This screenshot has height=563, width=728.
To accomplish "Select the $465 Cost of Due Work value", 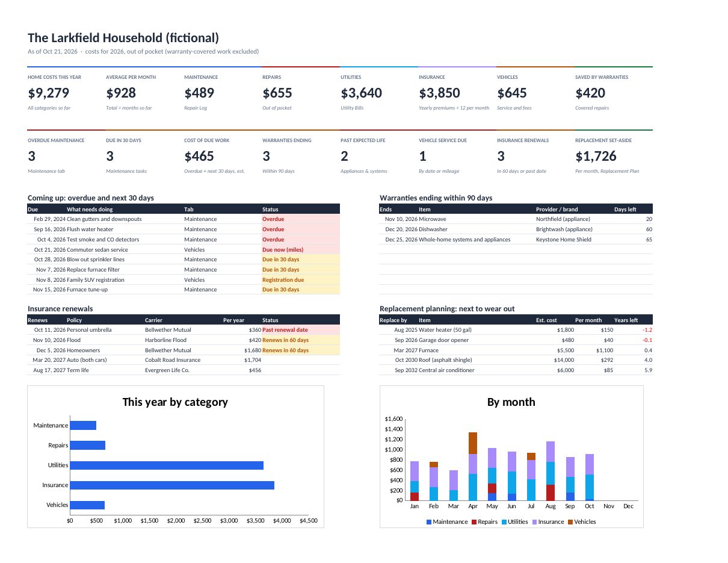I will point(199,156).
